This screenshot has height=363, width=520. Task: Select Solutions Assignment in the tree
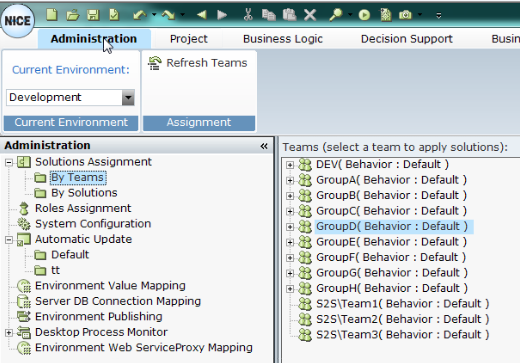(93, 162)
